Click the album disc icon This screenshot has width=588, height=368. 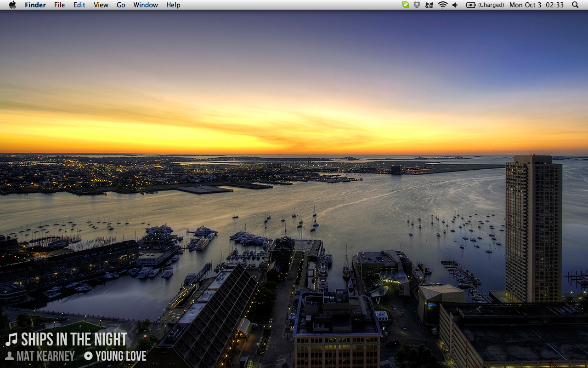click(x=88, y=356)
